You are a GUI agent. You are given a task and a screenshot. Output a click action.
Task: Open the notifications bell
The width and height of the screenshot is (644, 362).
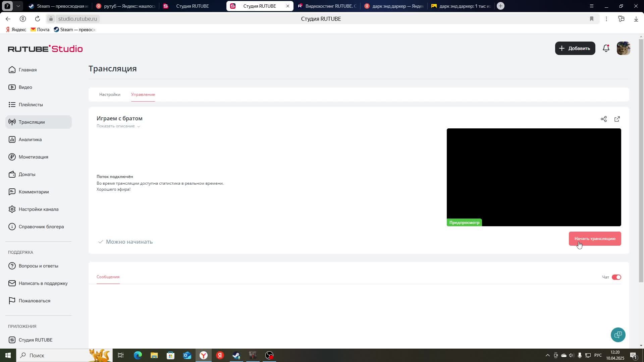(x=606, y=48)
